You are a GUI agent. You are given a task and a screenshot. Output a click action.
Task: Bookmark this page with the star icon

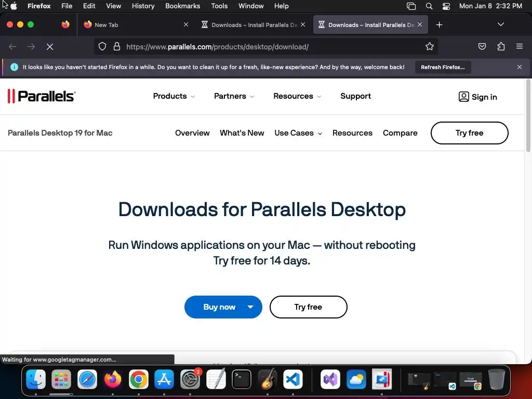(x=430, y=46)
